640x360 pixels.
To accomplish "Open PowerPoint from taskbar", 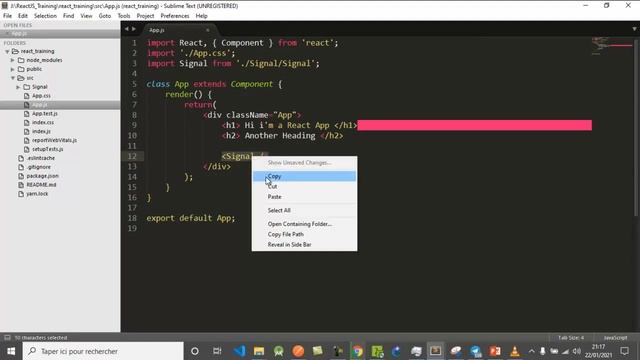I will coord(495,351).
